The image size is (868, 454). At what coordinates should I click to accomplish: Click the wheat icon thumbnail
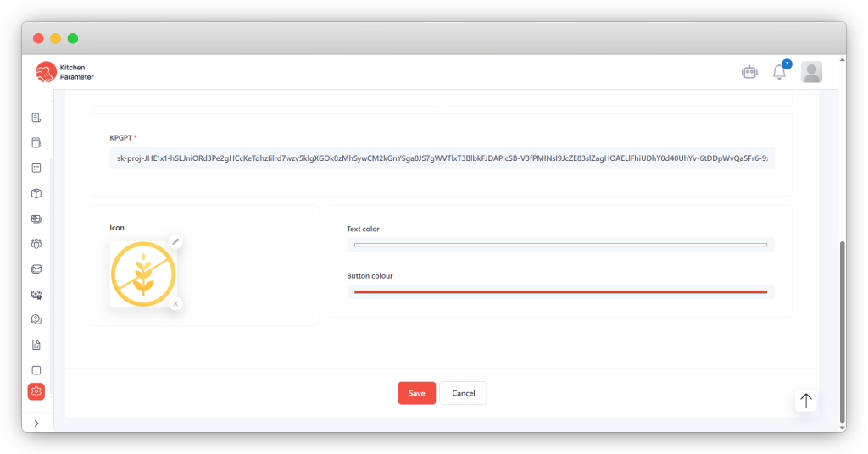tap(143, 274)
